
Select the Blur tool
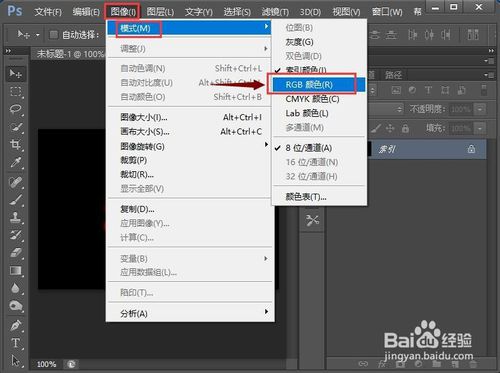(x=15, y=288)
